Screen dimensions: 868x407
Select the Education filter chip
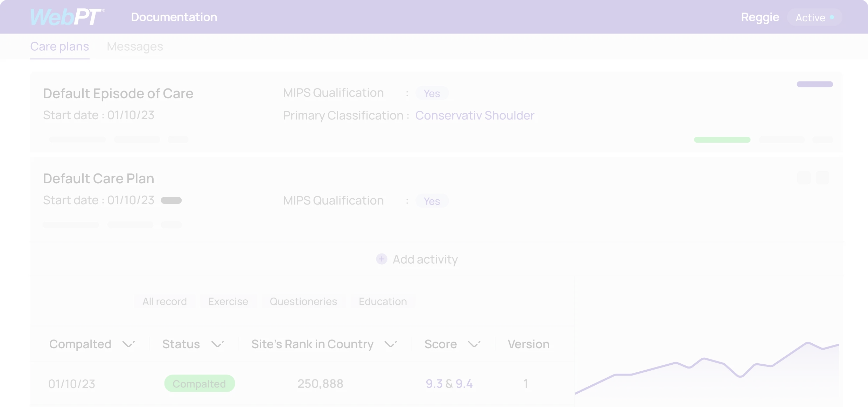tap(383, 301)
